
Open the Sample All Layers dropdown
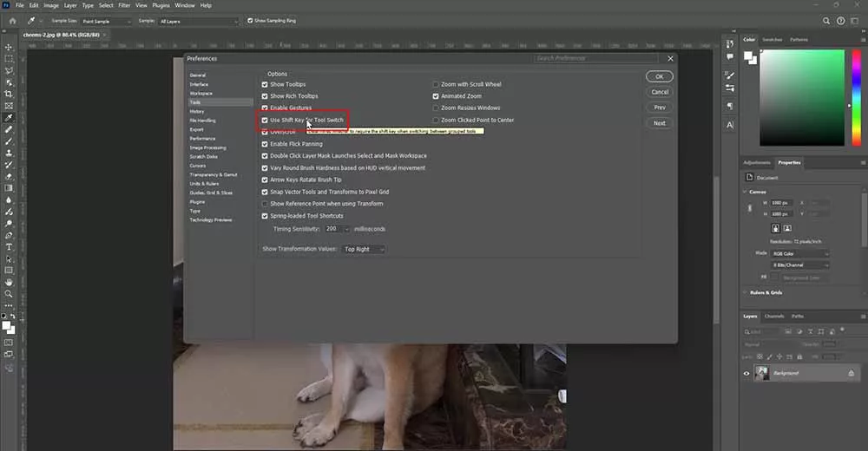pyautogui.click(x=199, y=21)
